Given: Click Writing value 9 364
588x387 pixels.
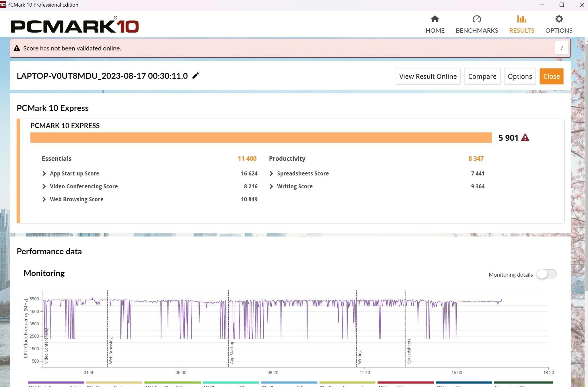Looking at the screenshot, I should click(x=478, y=186).
